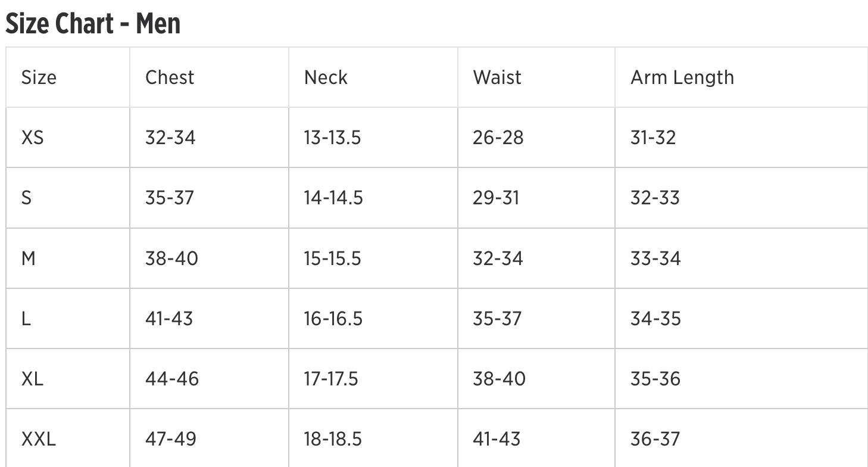Click the 32-34 waist value for M
Image resolution: width=868 pixels, height=467 pixels.
pyautogui.click(x=498, y=259)
